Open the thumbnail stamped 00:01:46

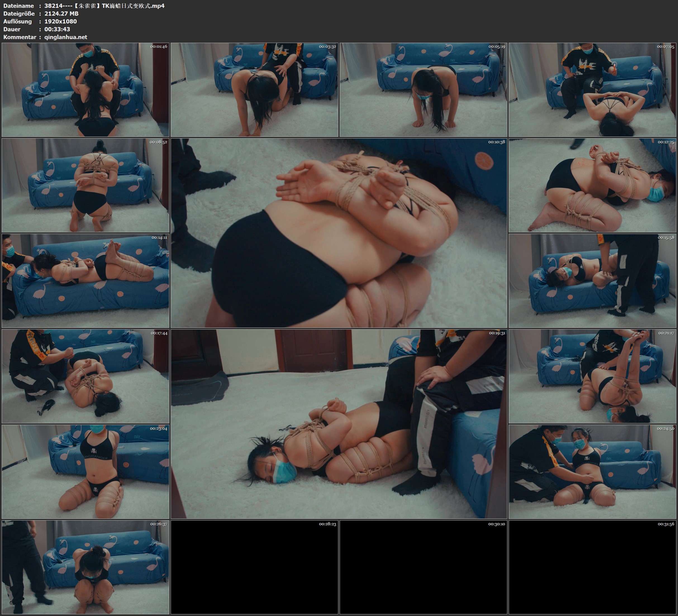click(x=85, y=89)
